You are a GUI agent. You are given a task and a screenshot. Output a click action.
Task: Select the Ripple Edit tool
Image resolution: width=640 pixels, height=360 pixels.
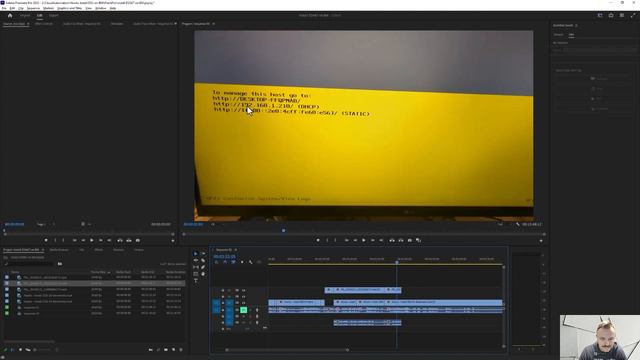coord(196,260)
